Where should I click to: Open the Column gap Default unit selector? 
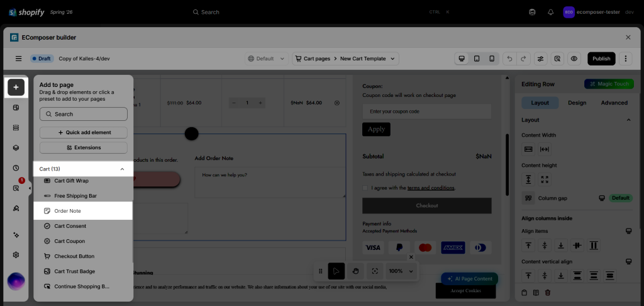pos(621,198)
